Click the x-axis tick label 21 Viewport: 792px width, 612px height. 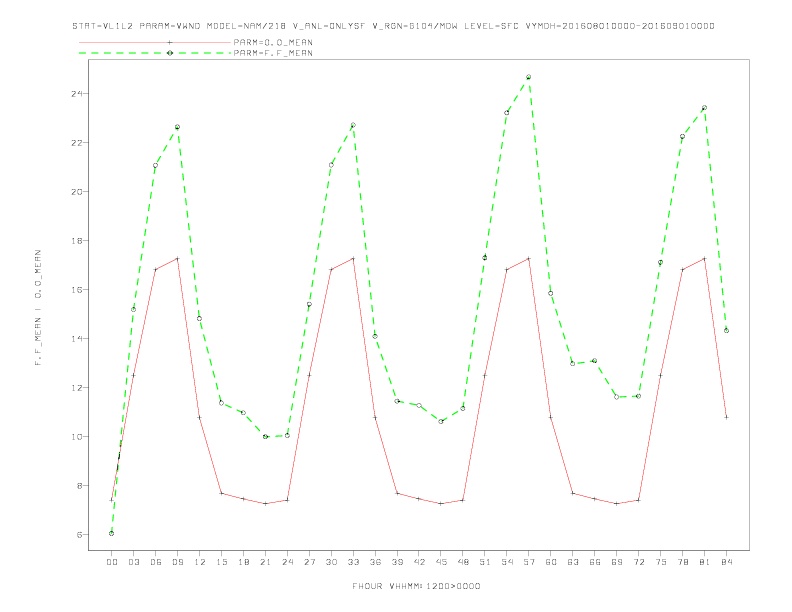coord(265,562)
